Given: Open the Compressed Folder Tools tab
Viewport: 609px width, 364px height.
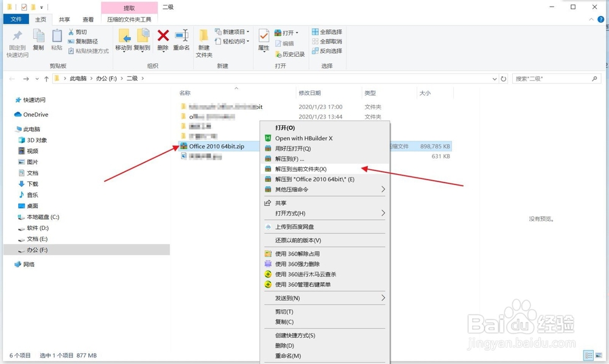Looking at the screenshot, I should click(x=129, y=19).
